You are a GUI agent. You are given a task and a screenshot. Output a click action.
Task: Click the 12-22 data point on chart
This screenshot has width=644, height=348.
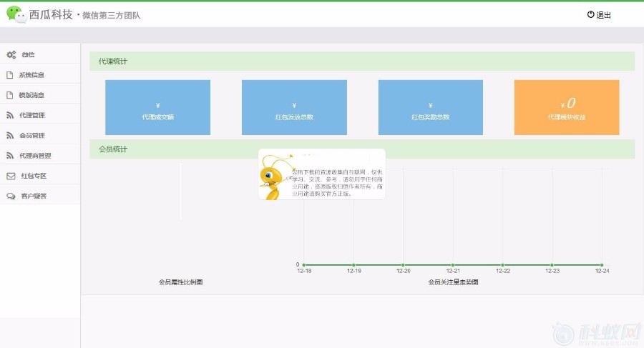point(503,265)
